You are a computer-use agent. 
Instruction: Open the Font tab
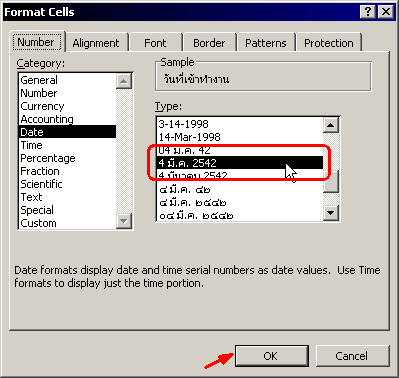coord(155,43)
